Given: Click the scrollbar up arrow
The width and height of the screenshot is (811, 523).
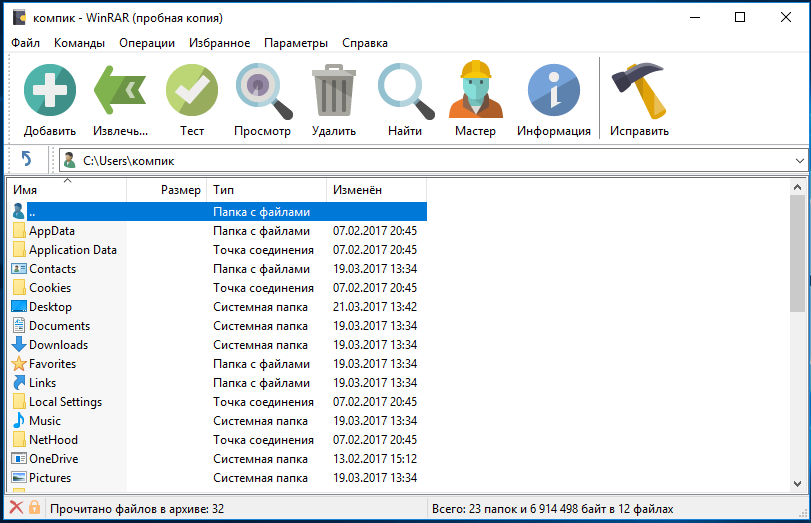Looking at the screenshot, I should pyautogui.click(x=797, y=187).
